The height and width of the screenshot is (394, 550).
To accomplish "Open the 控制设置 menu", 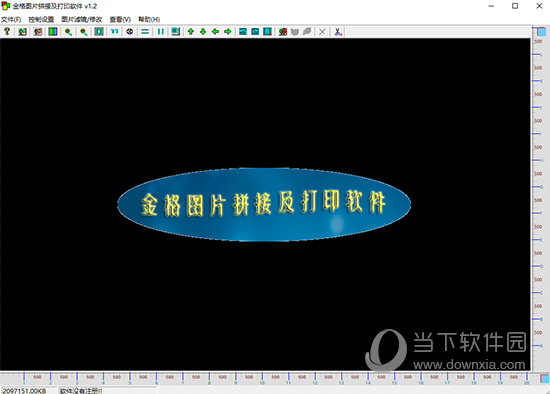I will (41, 19).
